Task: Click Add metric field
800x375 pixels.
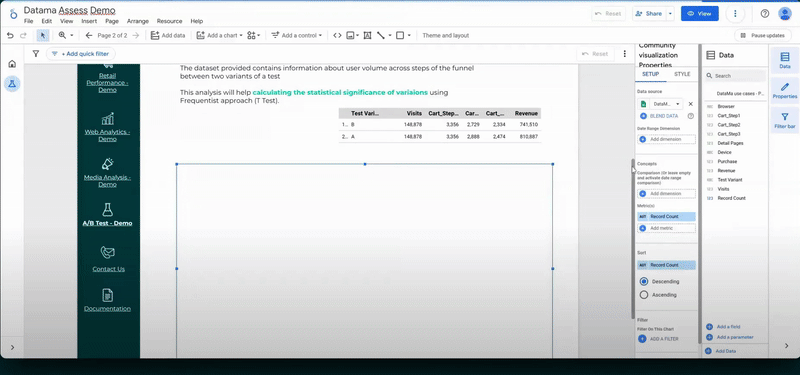Action: click(666, 229)
